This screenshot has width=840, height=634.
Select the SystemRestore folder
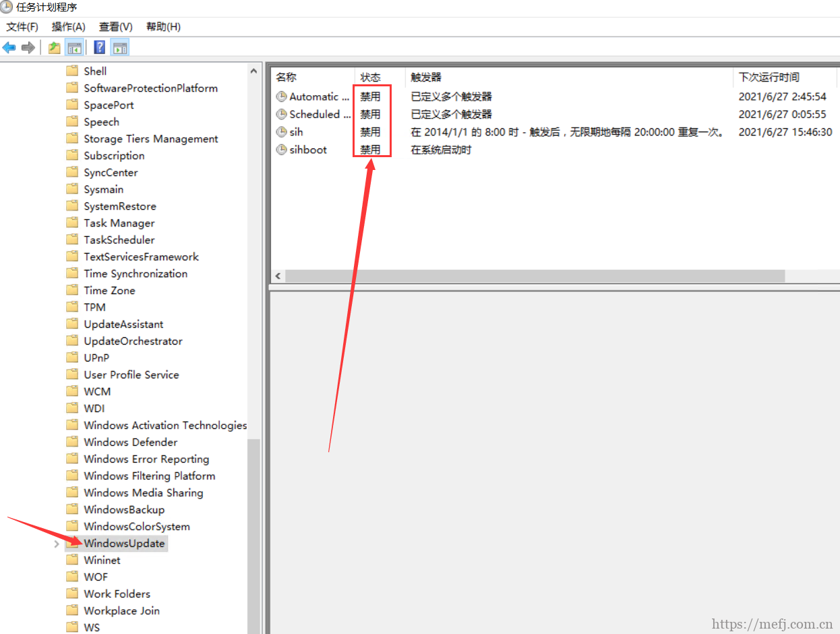(120, 206)
